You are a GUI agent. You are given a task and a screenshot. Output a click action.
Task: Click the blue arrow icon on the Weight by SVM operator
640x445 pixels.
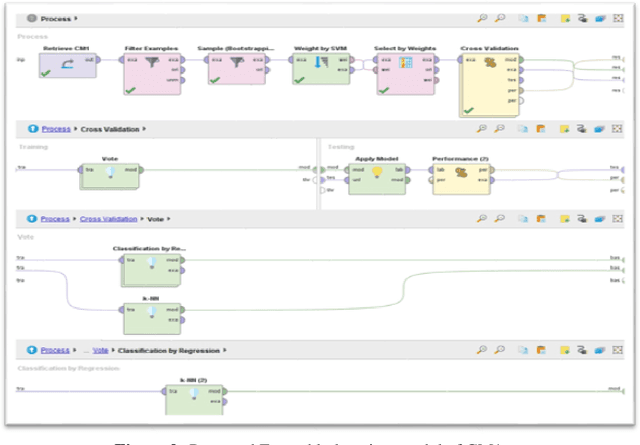[321, 62]
